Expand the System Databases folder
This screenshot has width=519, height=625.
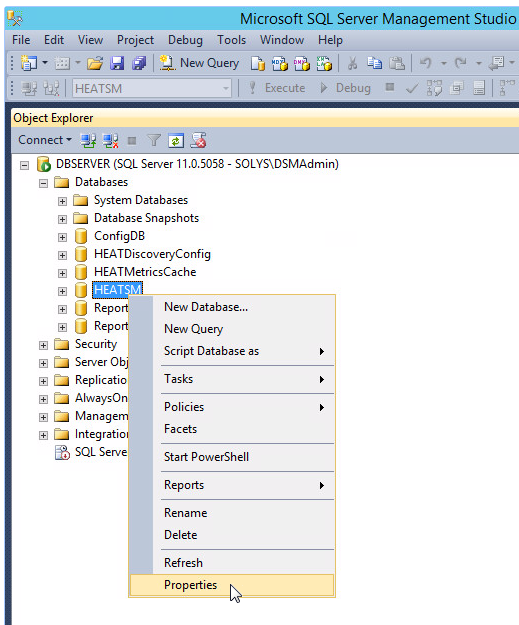pyautogui.click(x=62, y=201)
